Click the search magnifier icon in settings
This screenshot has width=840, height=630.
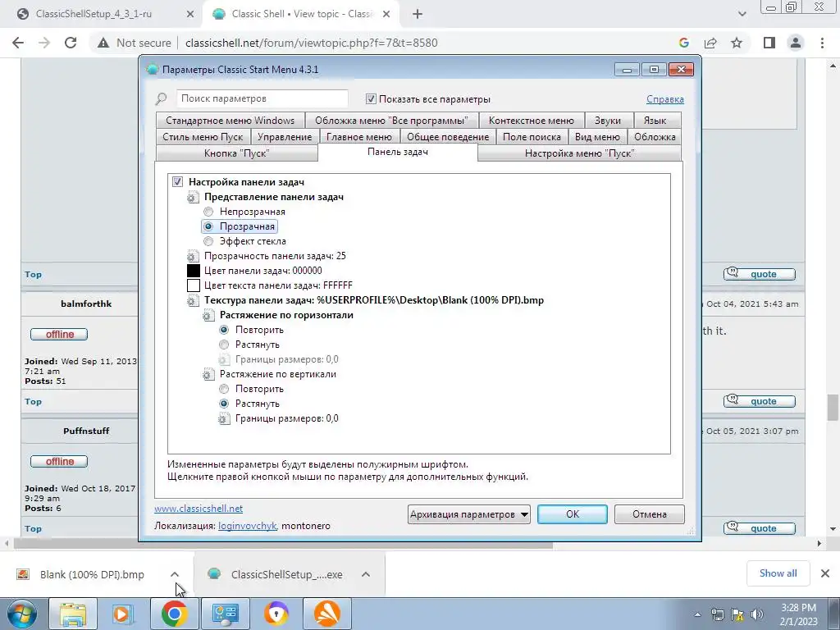[x=161, y=99]
